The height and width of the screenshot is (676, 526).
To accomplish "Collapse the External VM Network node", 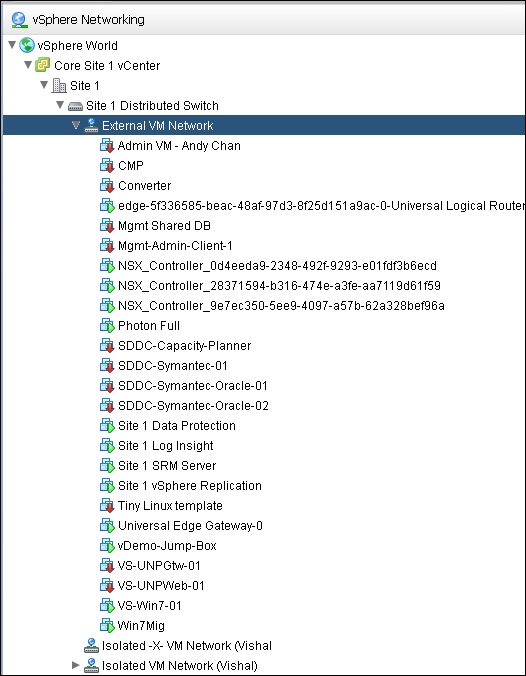I will click(76, 125).
